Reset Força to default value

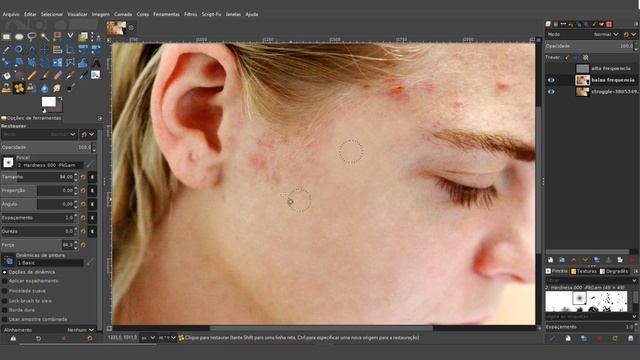click(83, 245)
